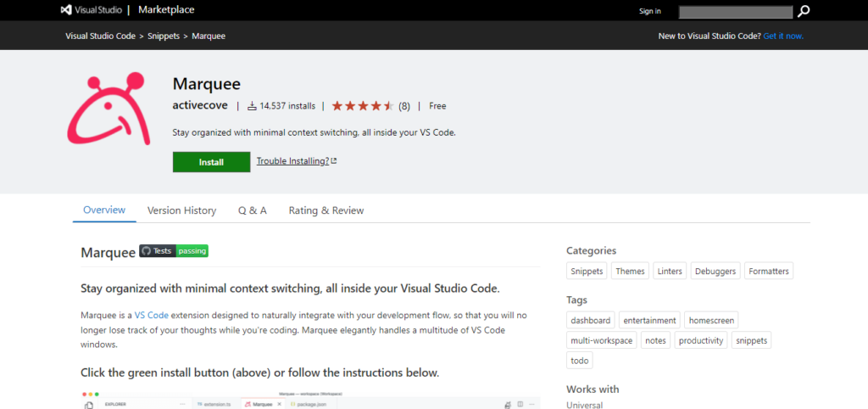Click the search magnifier icon

804,11
